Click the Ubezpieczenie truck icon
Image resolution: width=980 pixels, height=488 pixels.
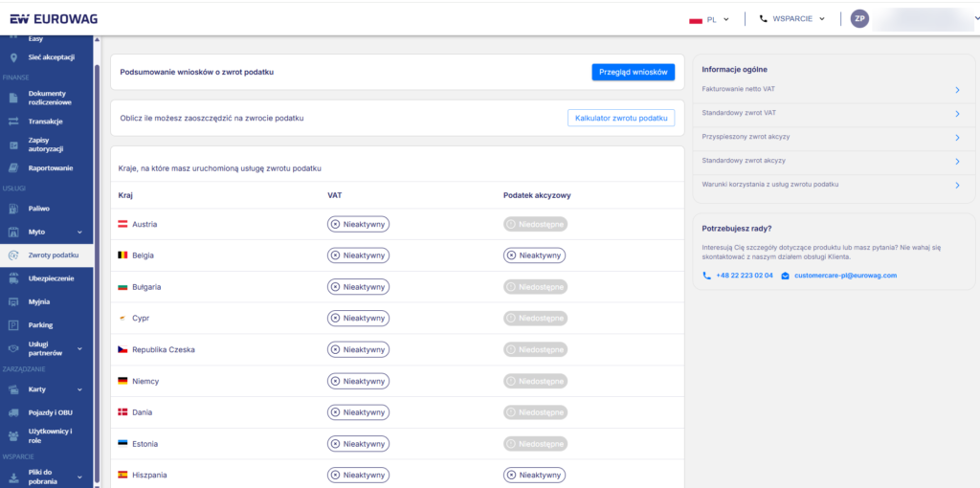click(x=13, y=278)
